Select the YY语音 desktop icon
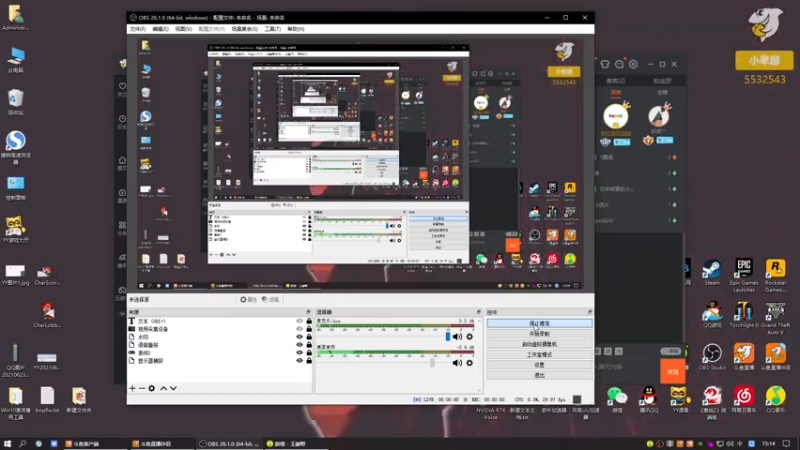This screenshot has height=450, width=800. coord(680,399)
